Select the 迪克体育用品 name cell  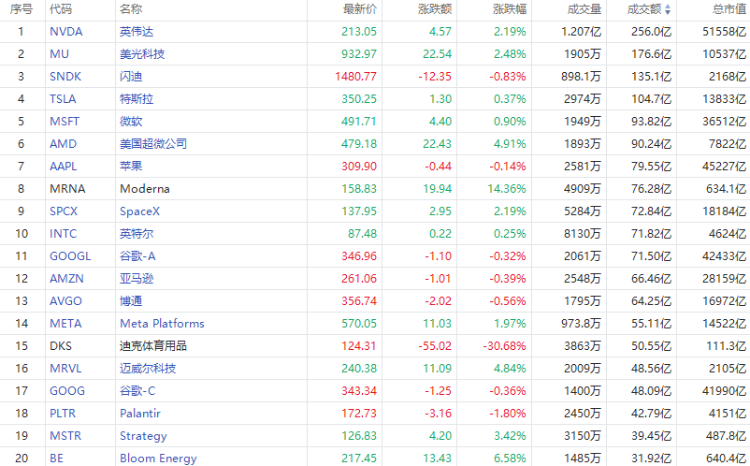153,346
